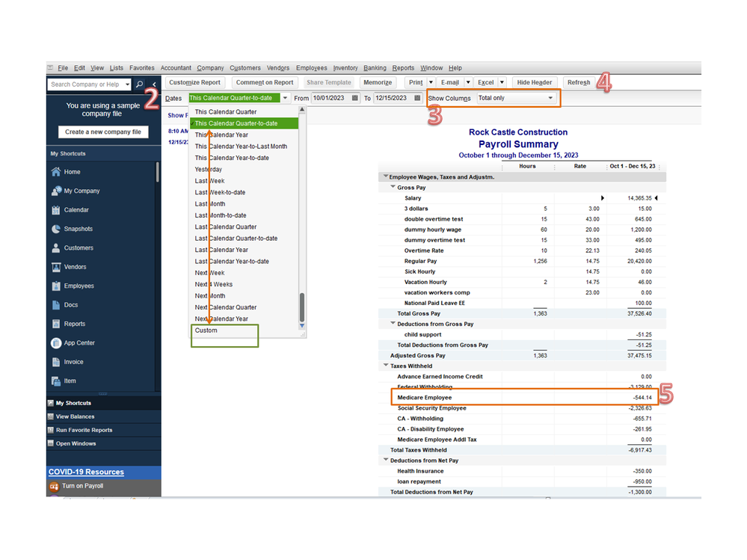This screenshot has height=560, width=747.
Task: Collapse Deductions from Net Pay section
Action: (x=385, y=460)
